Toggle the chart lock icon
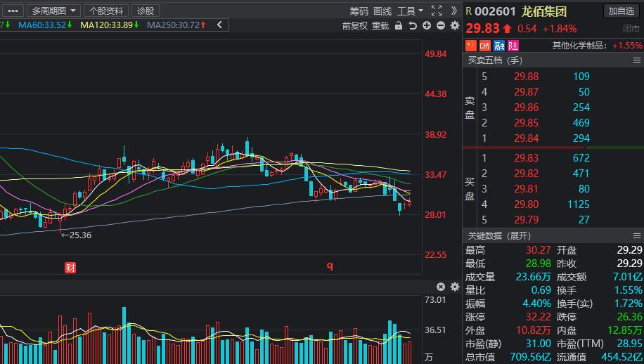The height and width of the screenshot is (364, 644). [x=399, y=26]
